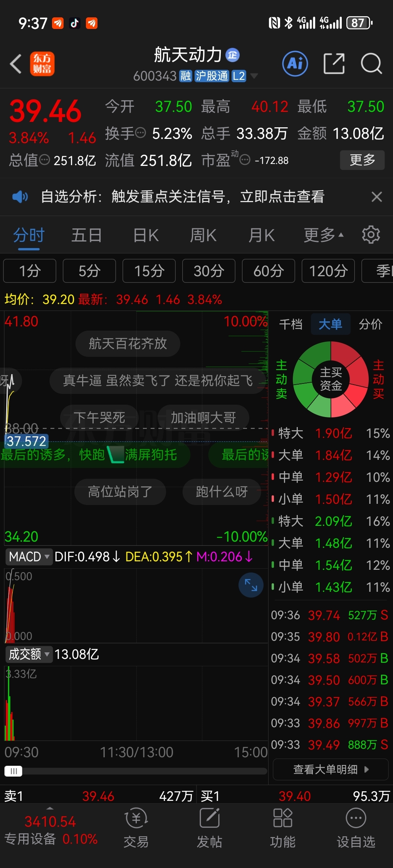Image resolution: width=393 pixels, height=868 pixels.
Task: Tap the info icon beside 市盈
Action: 245,159
